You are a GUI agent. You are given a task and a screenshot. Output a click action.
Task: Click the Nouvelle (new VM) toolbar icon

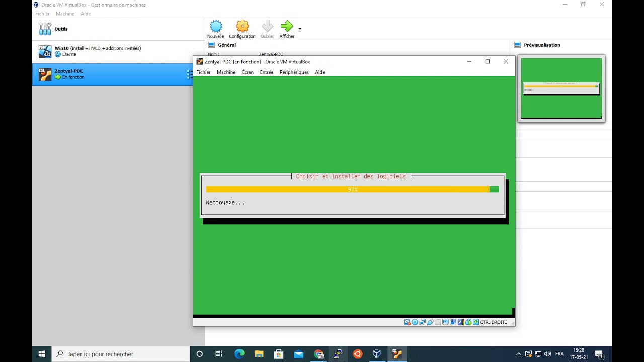216,26
